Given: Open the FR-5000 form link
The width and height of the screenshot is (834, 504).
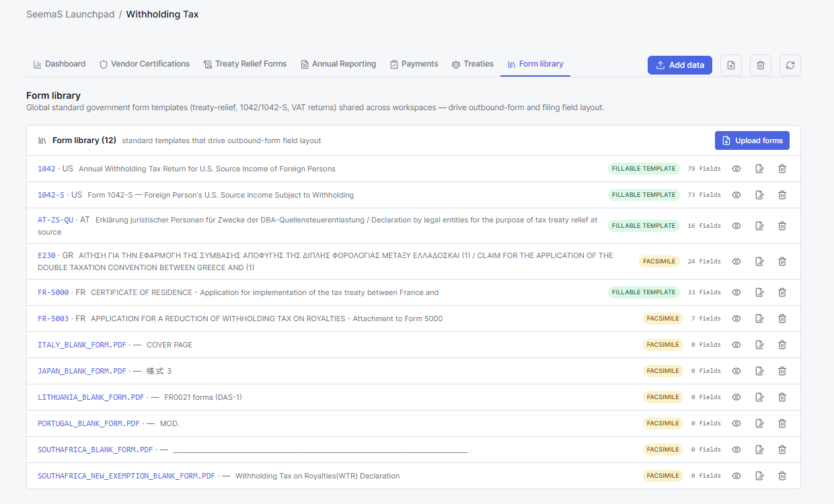Looking at the screenshot, I should [53, 292].
